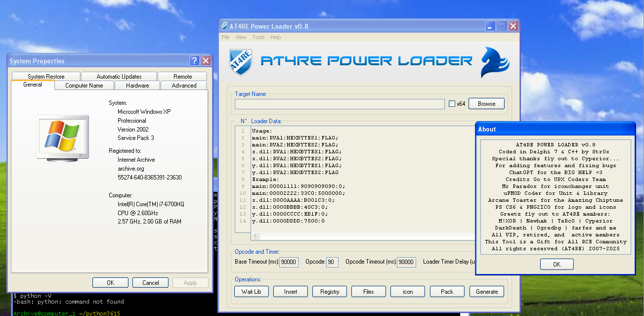Screen dimensions: 644x316
Task: Click the Opcode value field
Action: click(332, 262)
